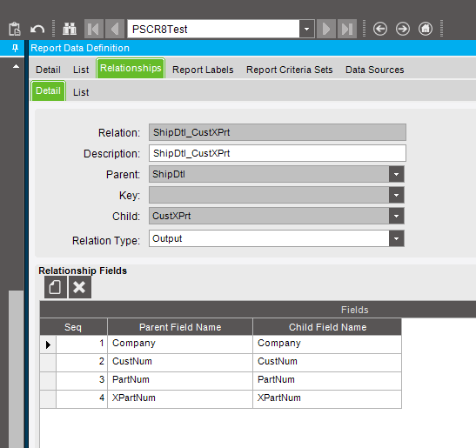Click the Description input field
The image size is (476, 448).
[x=278, y=153]
